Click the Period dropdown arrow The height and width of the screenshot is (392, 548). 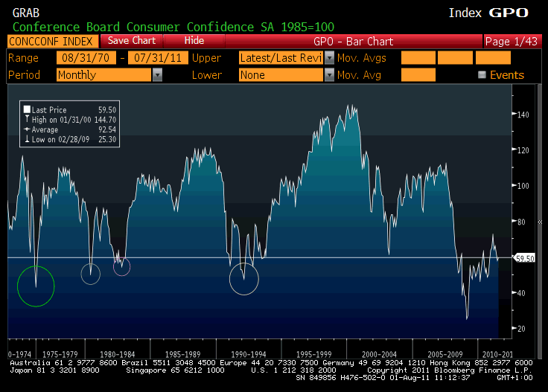tap(157, 74)
